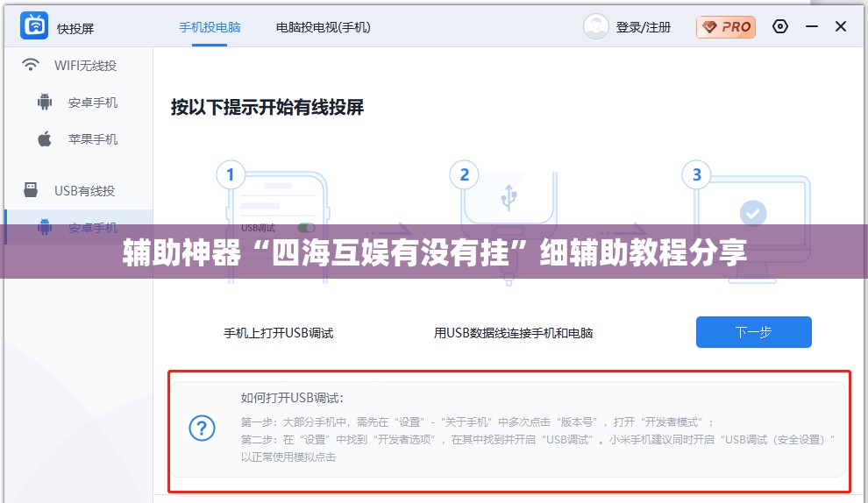Click the PRO upgrade badge

pyautogui.click(x=726, y=26)
